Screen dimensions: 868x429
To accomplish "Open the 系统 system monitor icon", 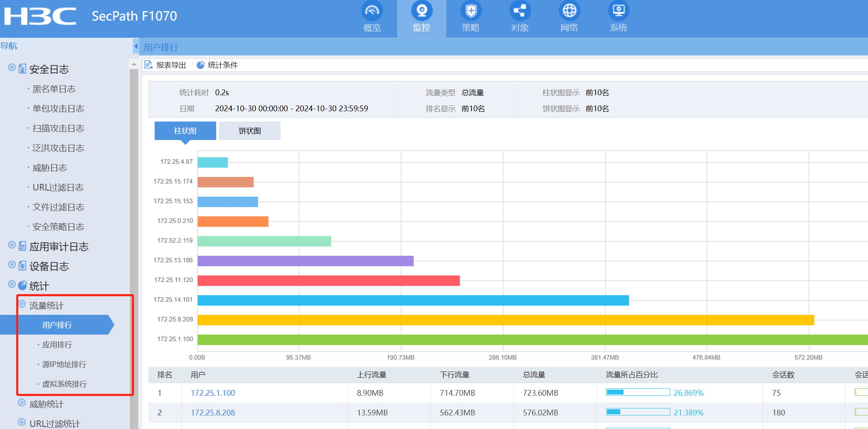I will point(618,11).
